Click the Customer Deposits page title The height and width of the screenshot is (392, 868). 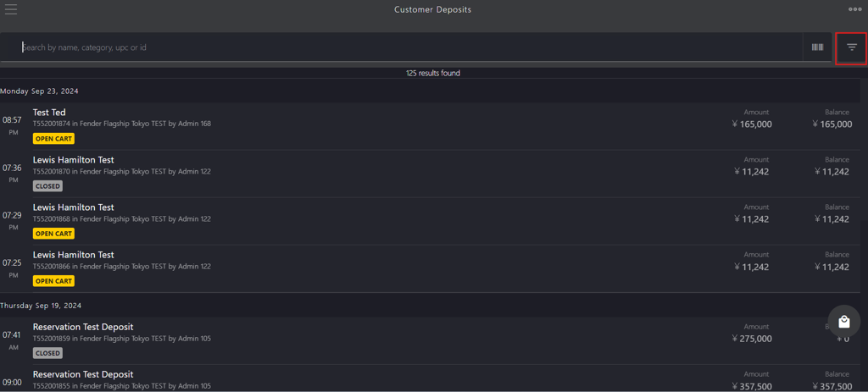[x=433, y=9]
